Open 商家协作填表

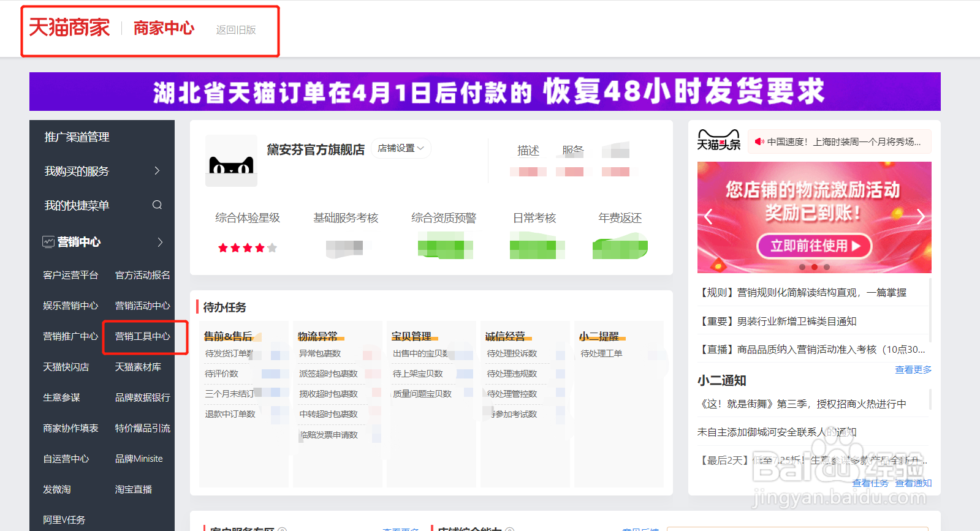[70, 428]
